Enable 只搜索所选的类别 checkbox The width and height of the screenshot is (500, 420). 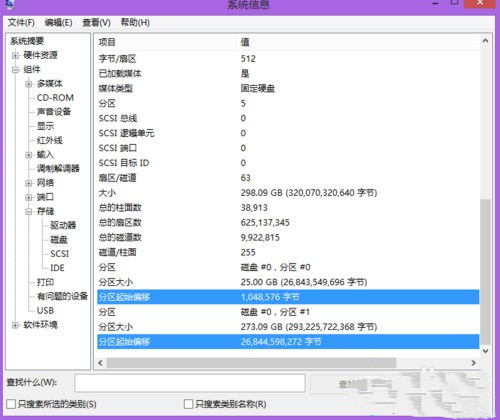point(11,404)
